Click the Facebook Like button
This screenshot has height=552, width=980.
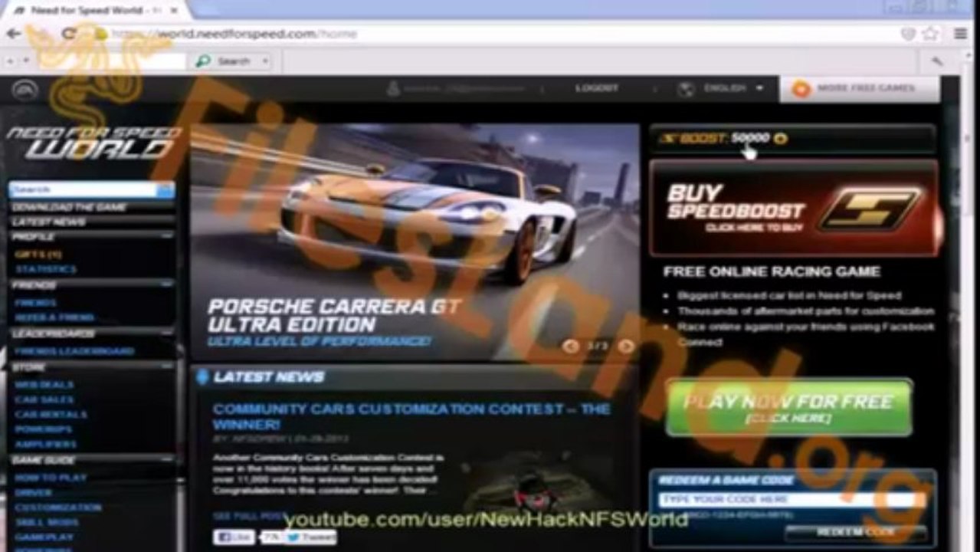pyautogui.click(x=234, y=537)
